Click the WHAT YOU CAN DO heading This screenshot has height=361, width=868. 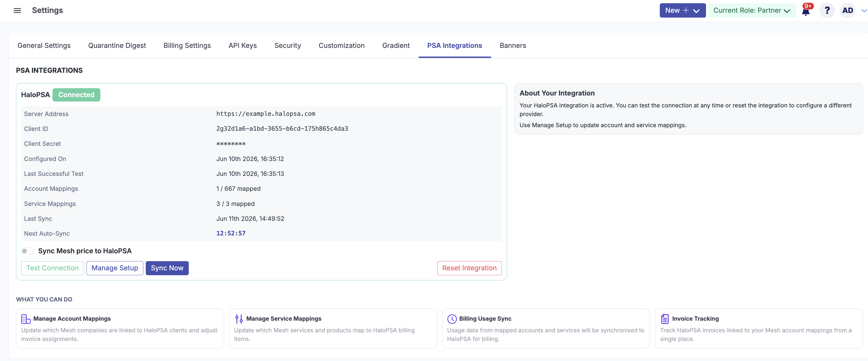[44, 300]
